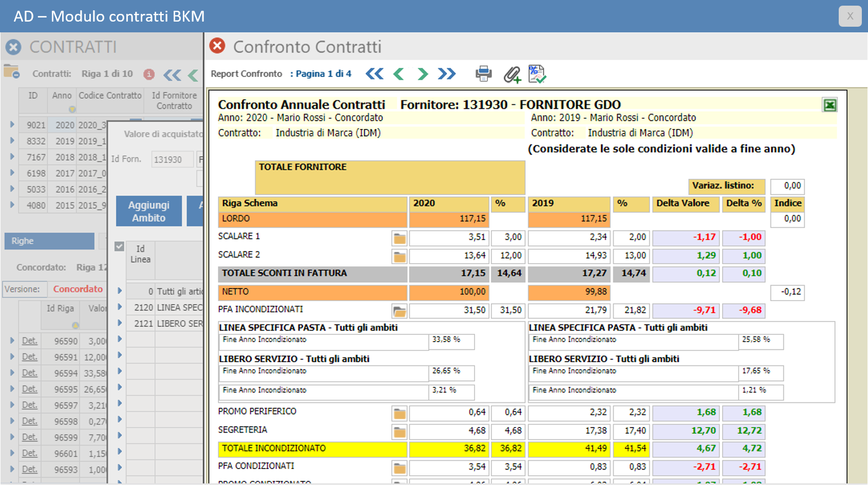Image resolution: width=868 pixels, height=485 pixels.
Task: Click the orange LORDO row label
Action: point(312,219)
